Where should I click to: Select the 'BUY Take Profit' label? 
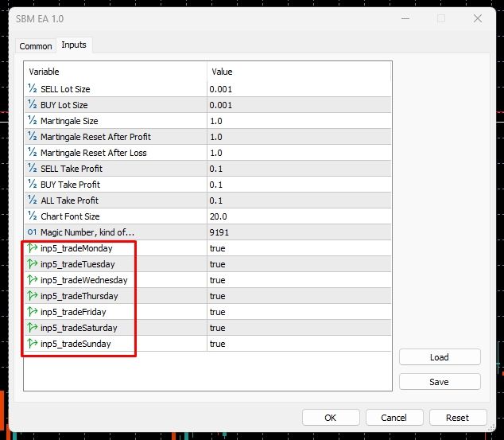click(70, 185)
